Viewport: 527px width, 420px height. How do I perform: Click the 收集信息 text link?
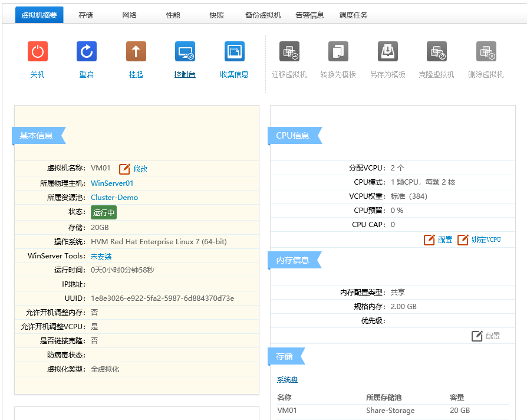pyautogui.click(x=234, y=74)
